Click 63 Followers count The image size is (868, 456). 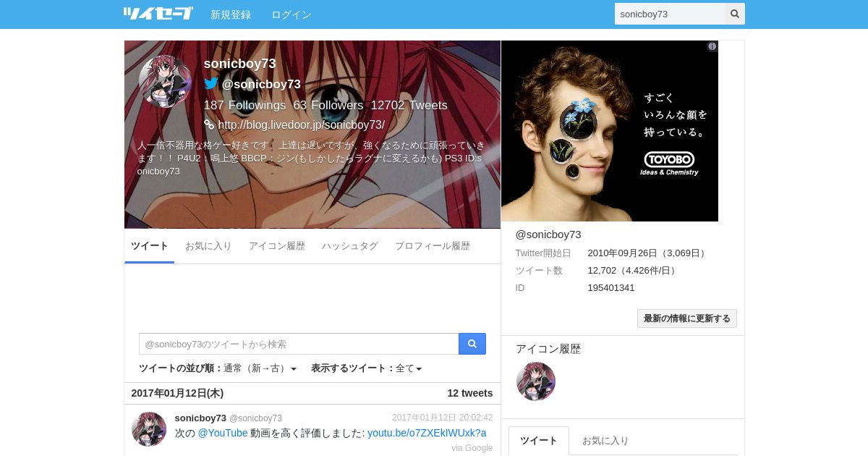pyautogui.click(x=328, y=106)
